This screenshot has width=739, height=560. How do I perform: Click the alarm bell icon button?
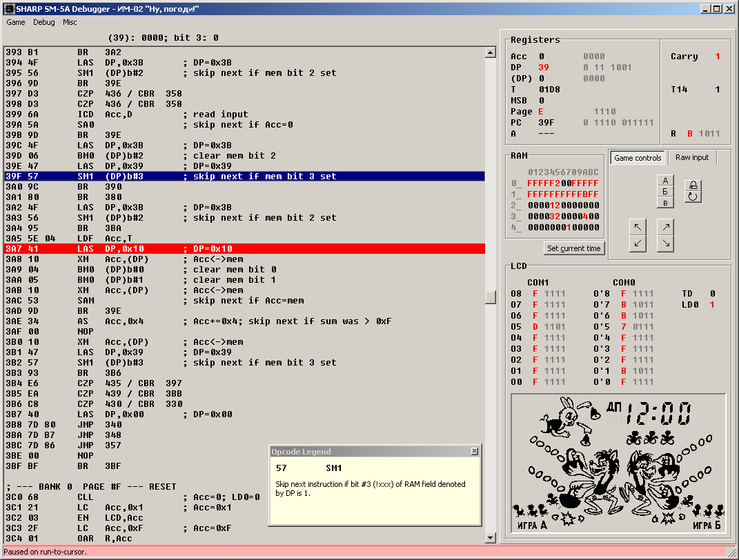(693, 185)
